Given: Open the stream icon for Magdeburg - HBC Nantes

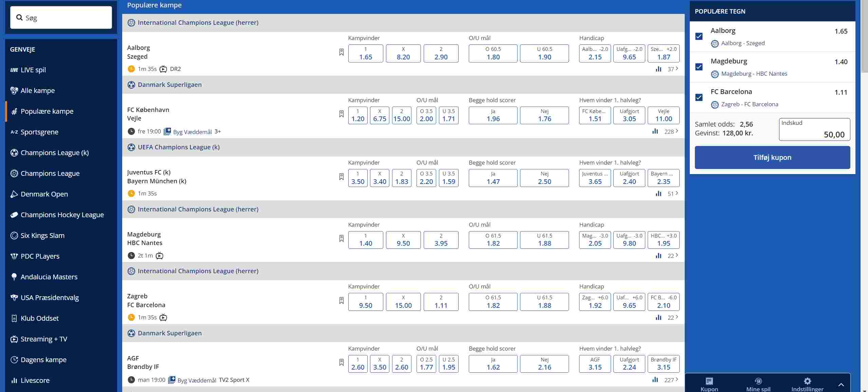Looking at the screenshot, I should tap(160, 256).
